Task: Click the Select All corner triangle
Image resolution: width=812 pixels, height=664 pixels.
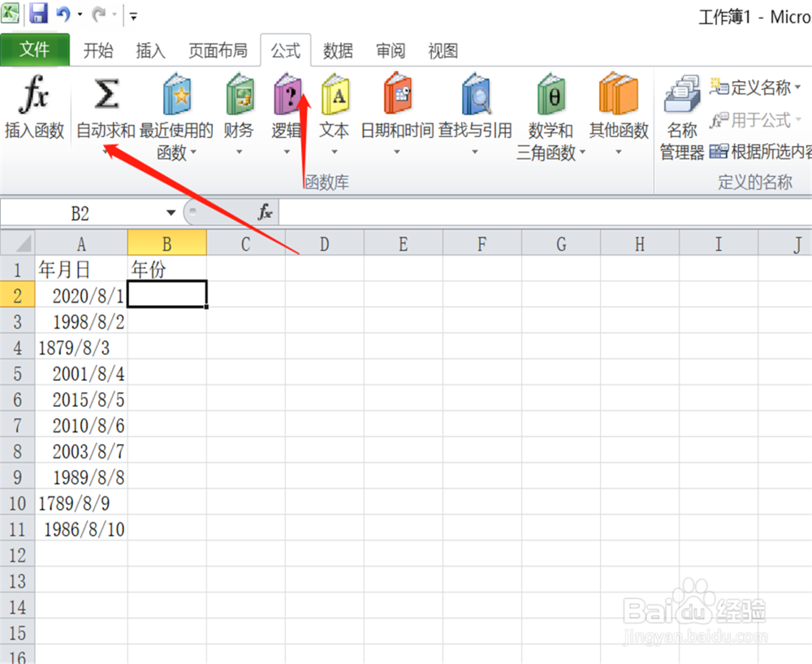Action: pyautogui.click(x=18, y=243)
